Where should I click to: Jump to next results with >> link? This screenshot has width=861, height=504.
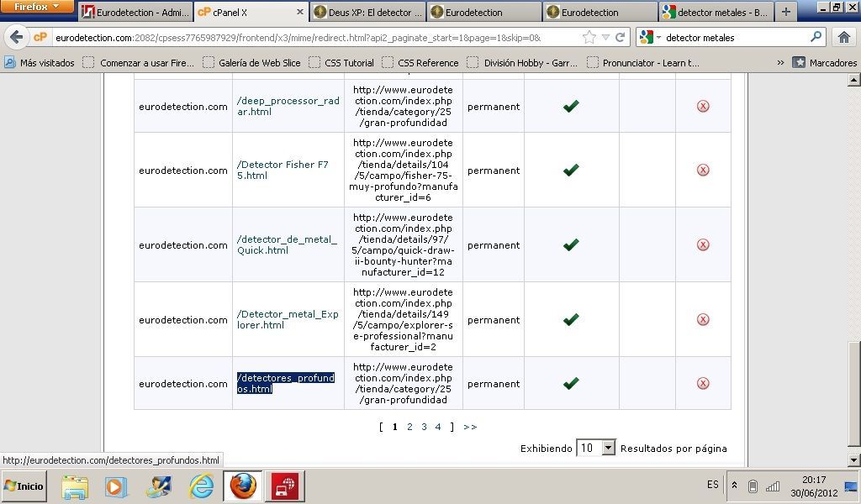click(470, 427)
